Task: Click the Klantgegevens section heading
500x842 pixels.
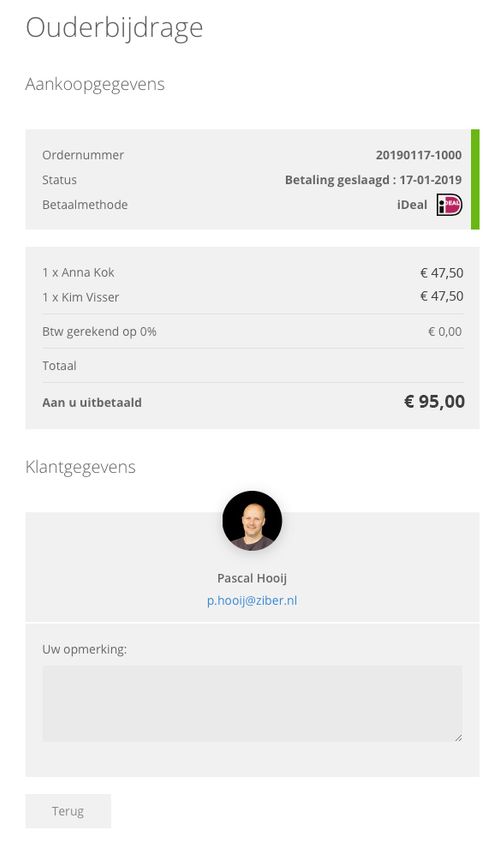Action: click(81, 467)
